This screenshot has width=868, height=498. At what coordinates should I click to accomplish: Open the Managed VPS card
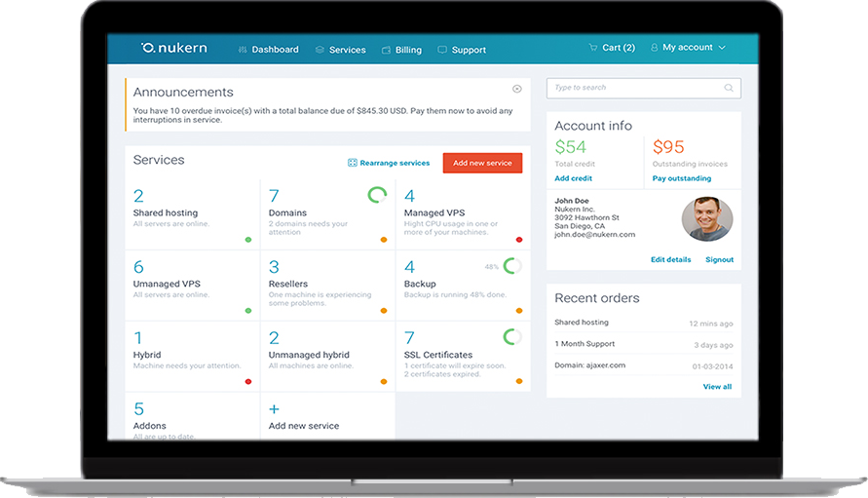click(x=464, y=214)
